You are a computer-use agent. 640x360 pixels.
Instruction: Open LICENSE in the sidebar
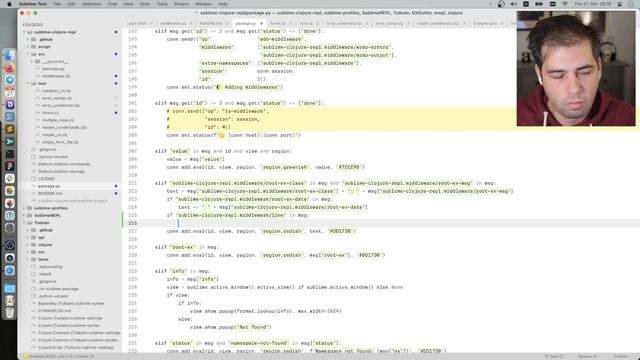pyautogui.click(x=46, y=179)
